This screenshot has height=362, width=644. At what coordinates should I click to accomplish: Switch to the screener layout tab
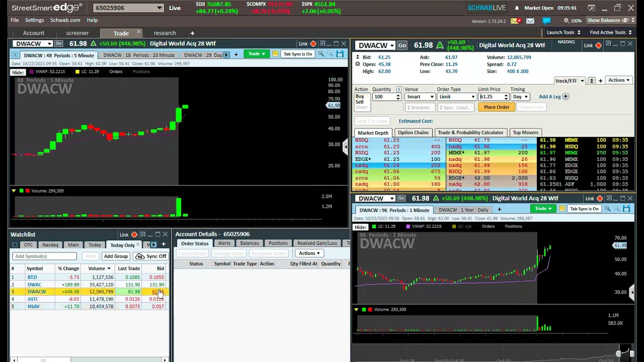click(77, 33)
